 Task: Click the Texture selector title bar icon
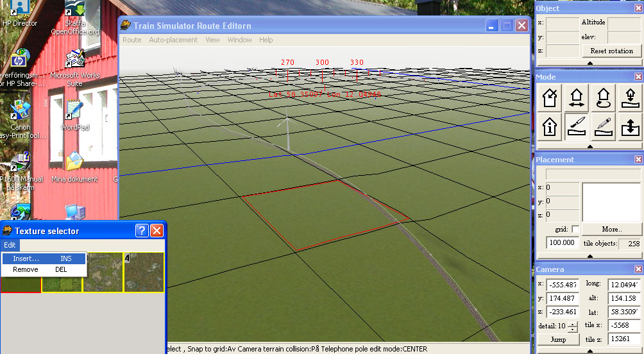point(7,231)
